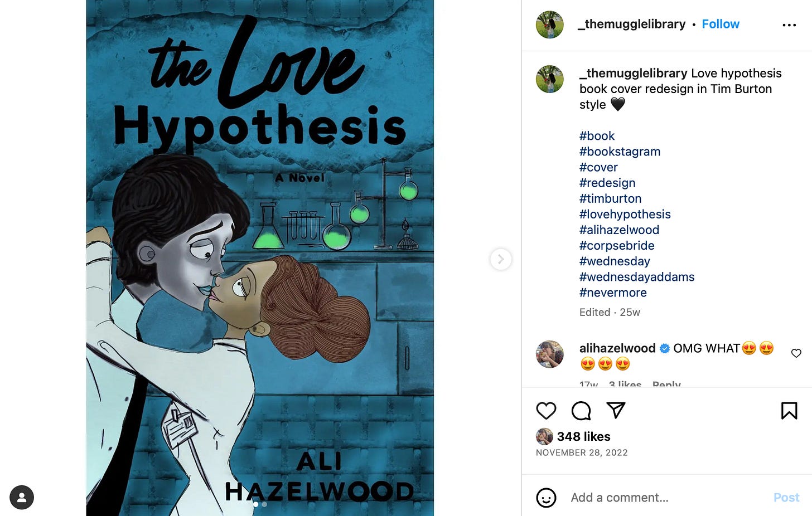Save post using the bookmark icon

point(789,411)
